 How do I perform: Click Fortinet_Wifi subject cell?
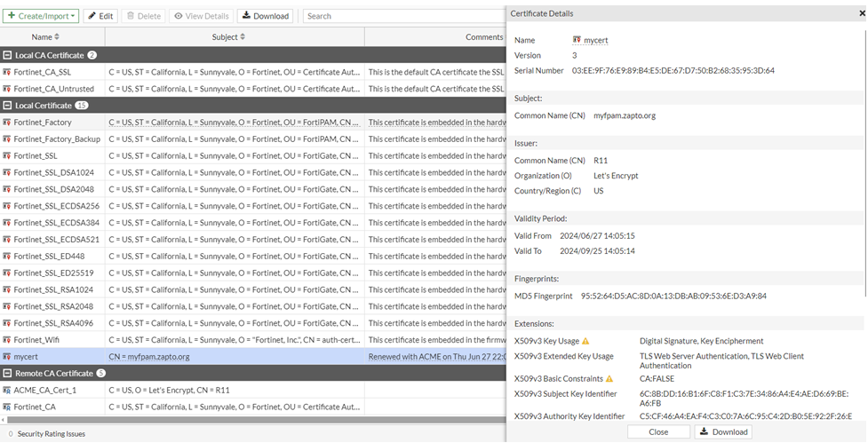(x=235, y=340)
